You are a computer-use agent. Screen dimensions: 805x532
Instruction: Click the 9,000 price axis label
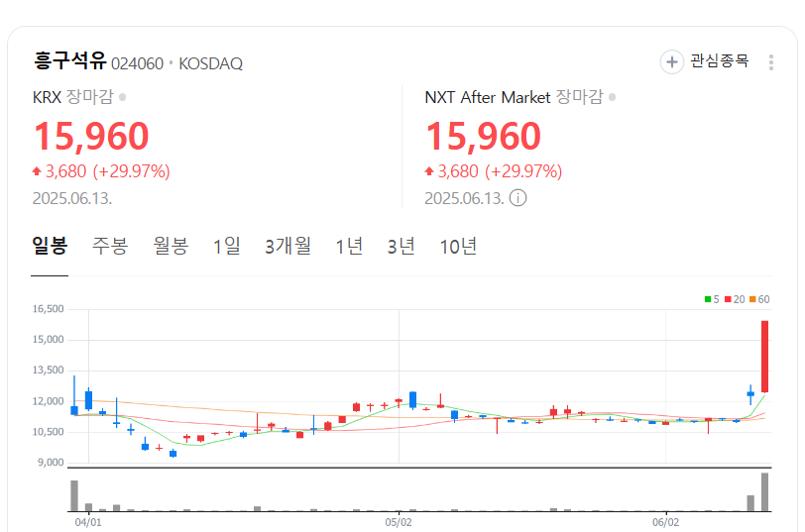[51, 463]
